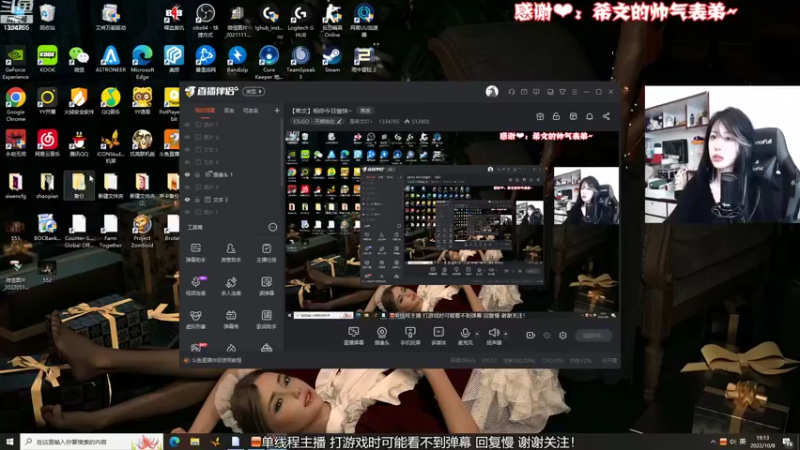Open hamburger menu in companion title bar
The width and height of the screenshot is (800, 450).
[574, 92]
